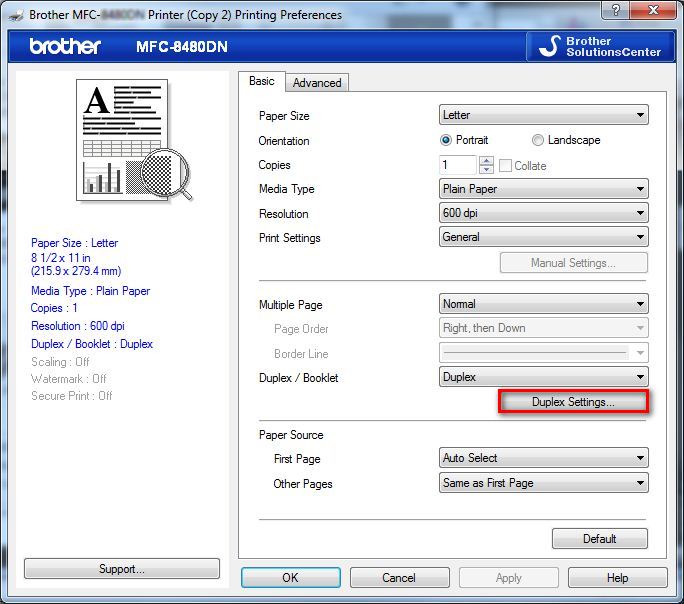This screenshot has width=684, height=604.
Task: Click the Support button
Action: [x=121, y=569]
